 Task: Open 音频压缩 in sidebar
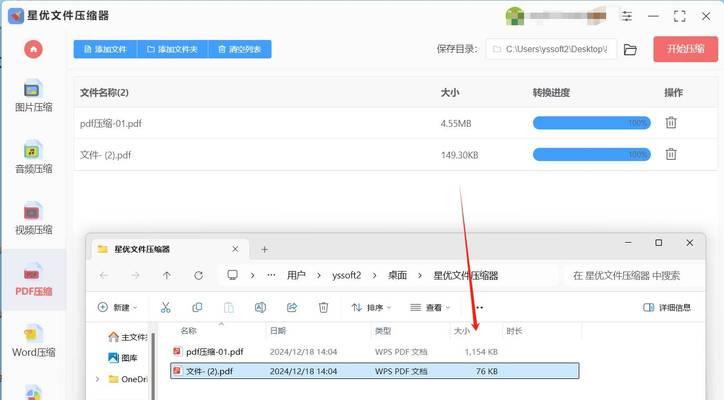(33, 158)
